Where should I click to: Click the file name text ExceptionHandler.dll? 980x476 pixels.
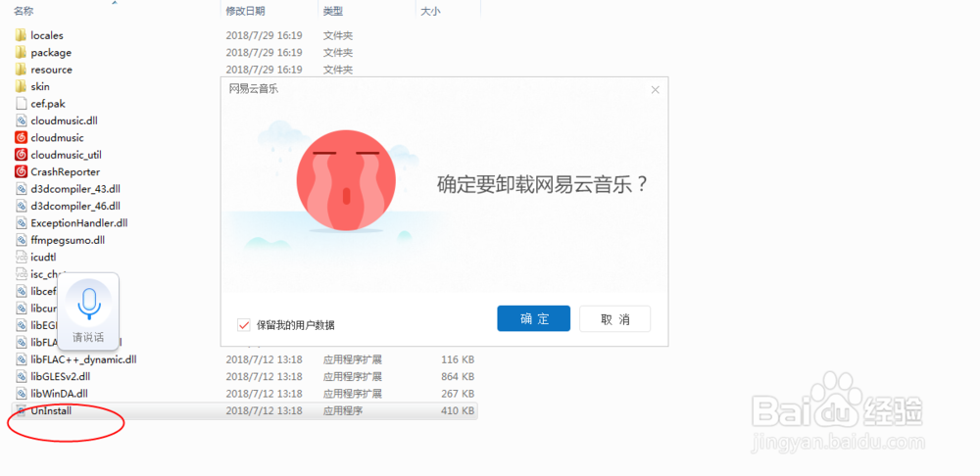pyautogui.click(x=78, y=223)
